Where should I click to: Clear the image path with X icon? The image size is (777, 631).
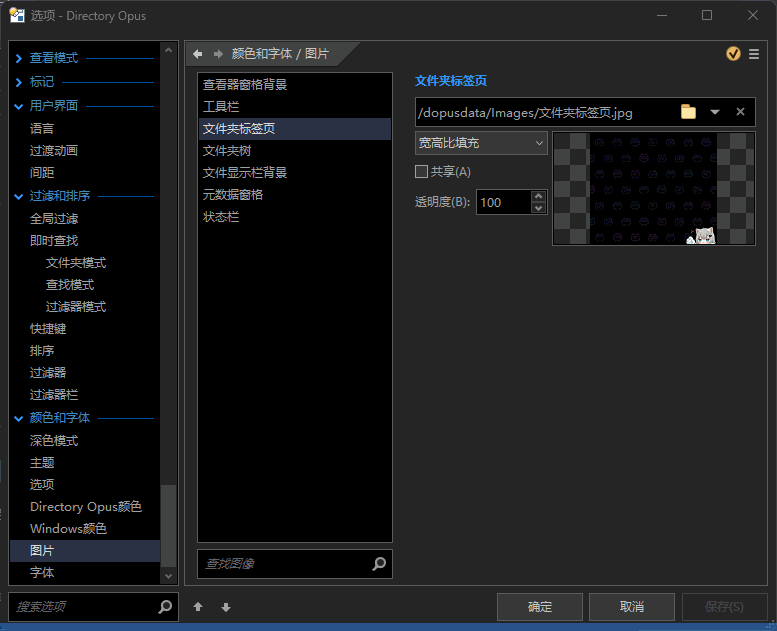point(740,112)
